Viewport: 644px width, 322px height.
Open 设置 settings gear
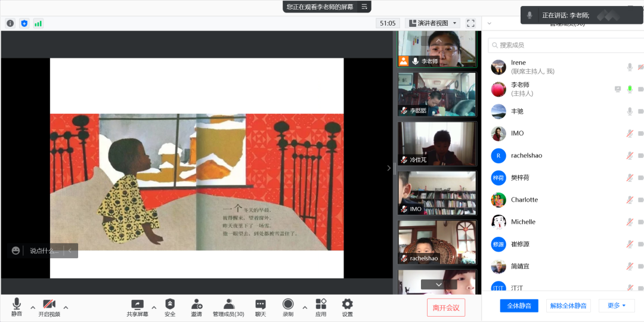coord(347,304)
